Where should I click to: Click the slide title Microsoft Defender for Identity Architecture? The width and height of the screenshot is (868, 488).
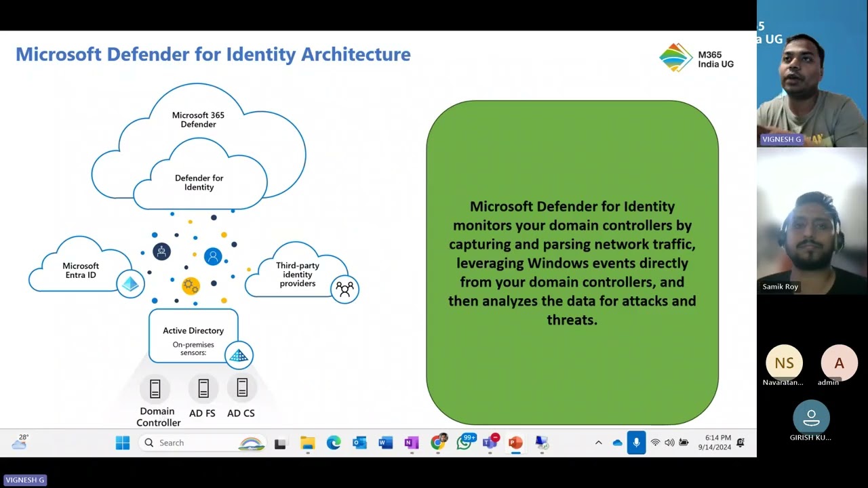pyautogui.click(x=213, y=54)
